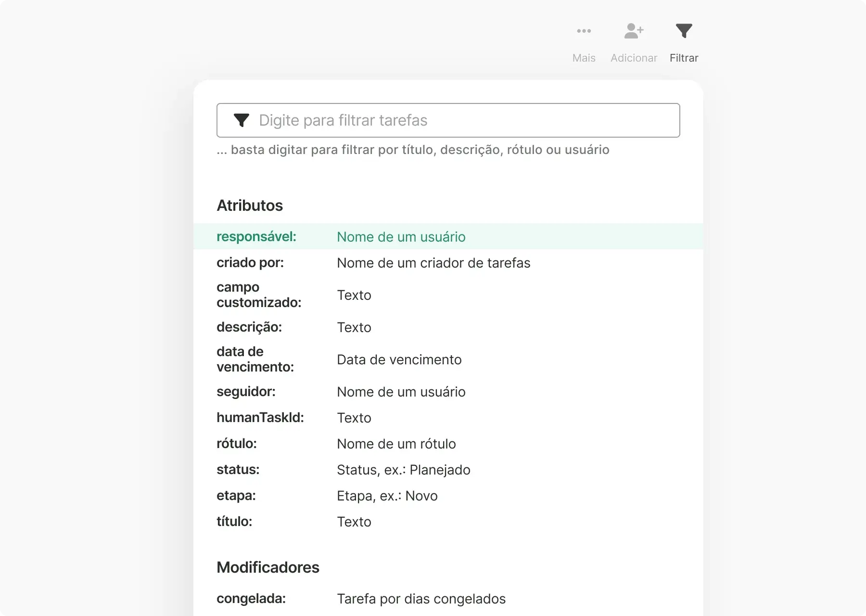Image resolution: width=866 pixels, height=616 pixels.
Task: Pick the 'rótulo:' attribute filter
Action: (x=237, y=444)
